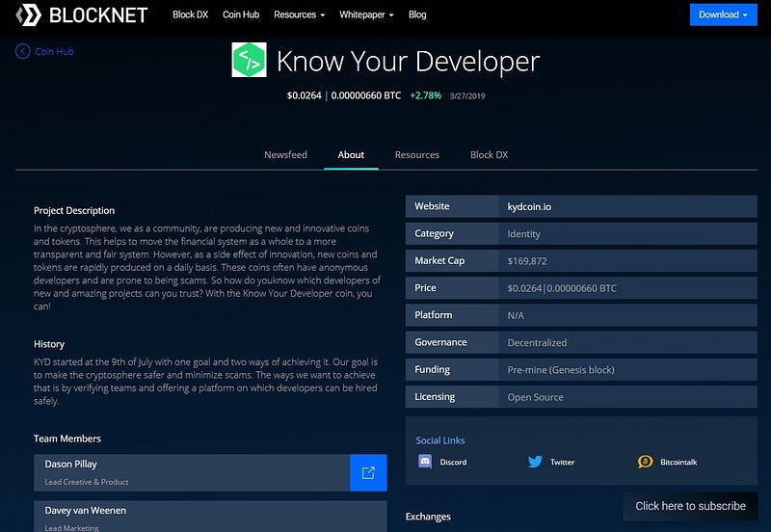Click the N/A platform value
This screenshot has height=532, width=771.
[x=516, y=316]
